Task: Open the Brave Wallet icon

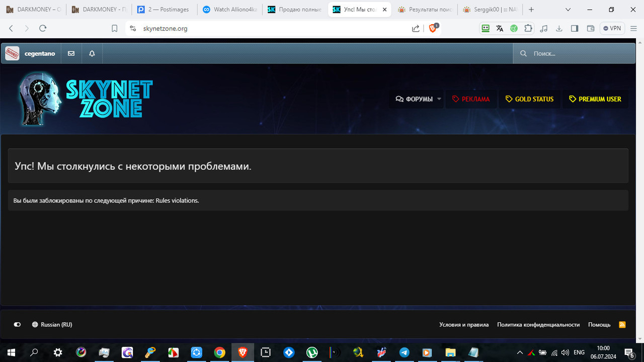Action: (x=591, y=29)
